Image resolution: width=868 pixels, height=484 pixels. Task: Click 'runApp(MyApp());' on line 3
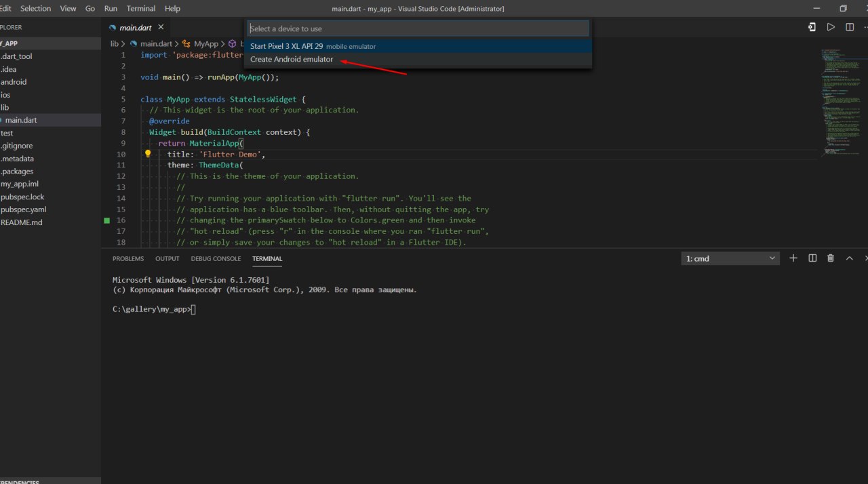point(243,77)
